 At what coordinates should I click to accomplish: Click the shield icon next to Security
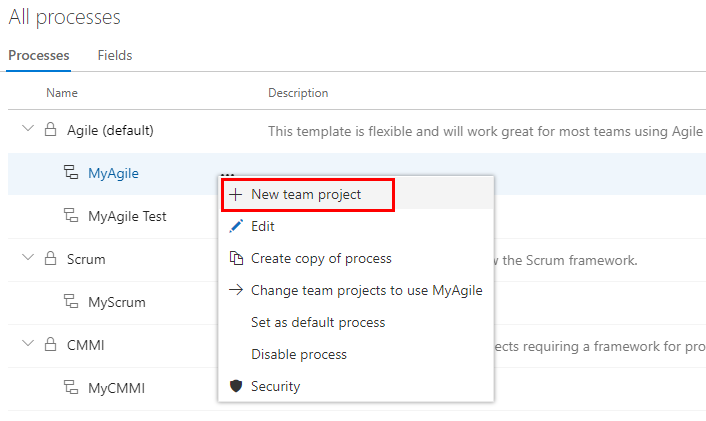point(236,386)
